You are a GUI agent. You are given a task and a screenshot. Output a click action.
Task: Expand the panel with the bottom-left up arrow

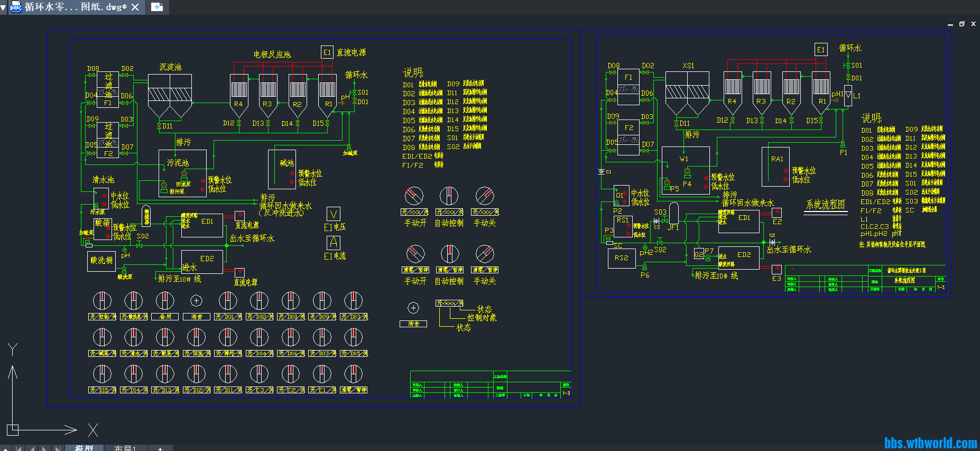tap(6, 448)
